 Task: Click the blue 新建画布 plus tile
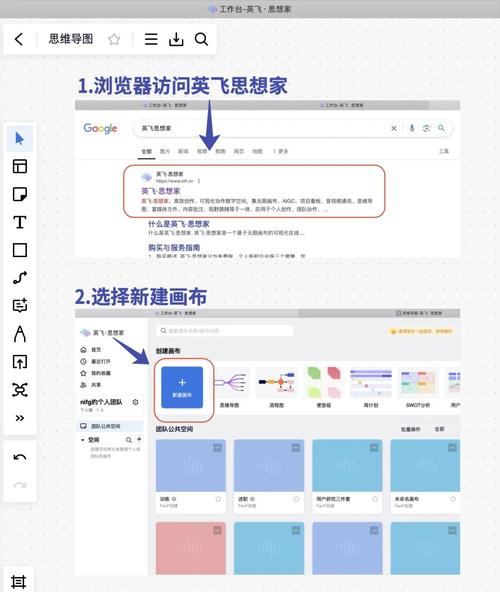coord(182,387)
